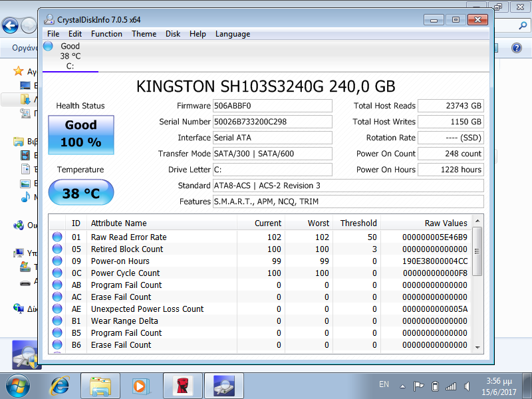Click the Favorites star in Explorer sidebar

point(18,71)
